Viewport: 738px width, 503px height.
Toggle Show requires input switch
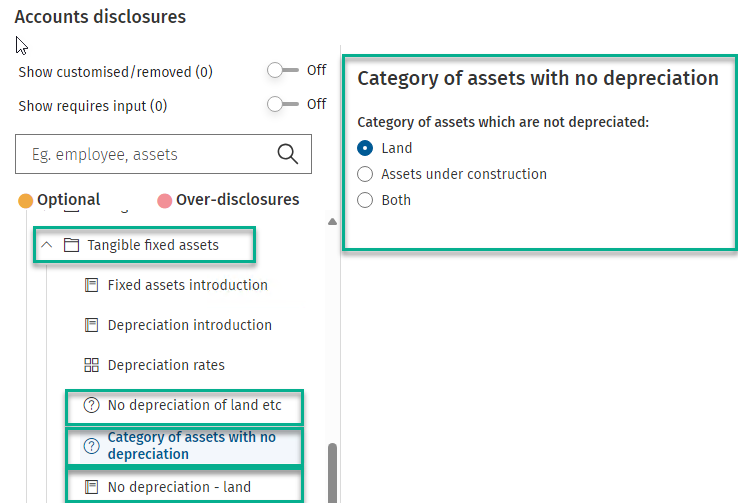(x=282, y=104)
